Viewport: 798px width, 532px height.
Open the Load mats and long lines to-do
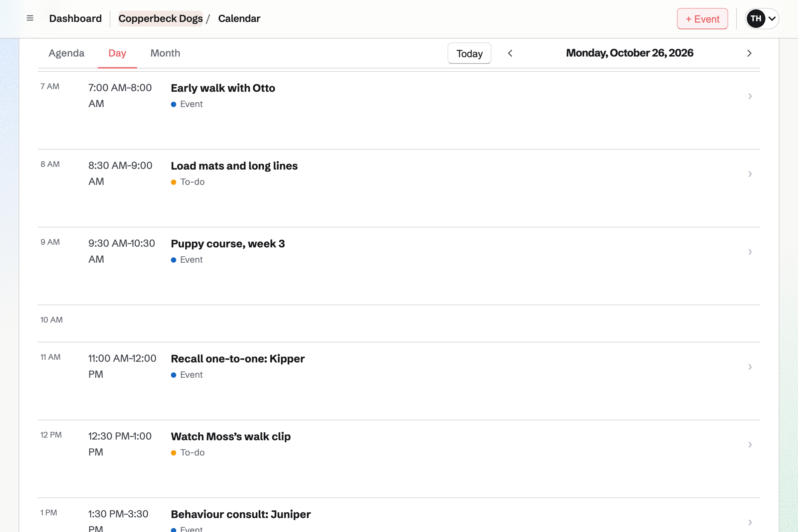(x=234, y=166)
